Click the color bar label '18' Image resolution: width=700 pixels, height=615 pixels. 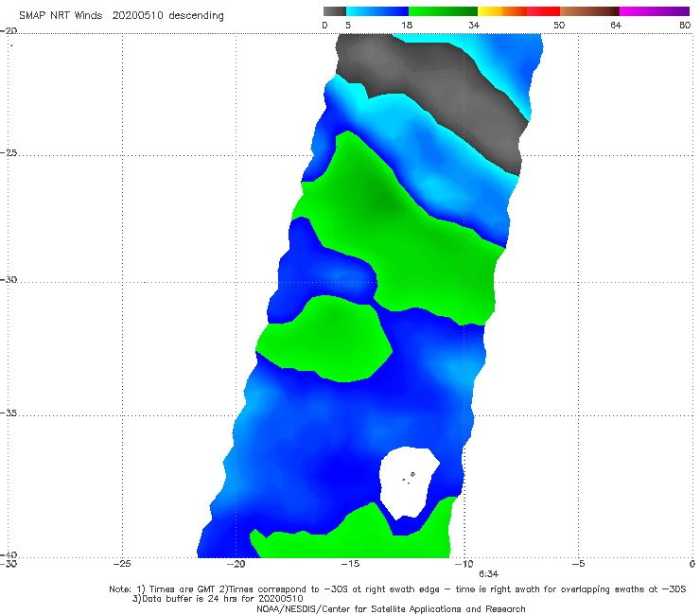tap(407, 26)
